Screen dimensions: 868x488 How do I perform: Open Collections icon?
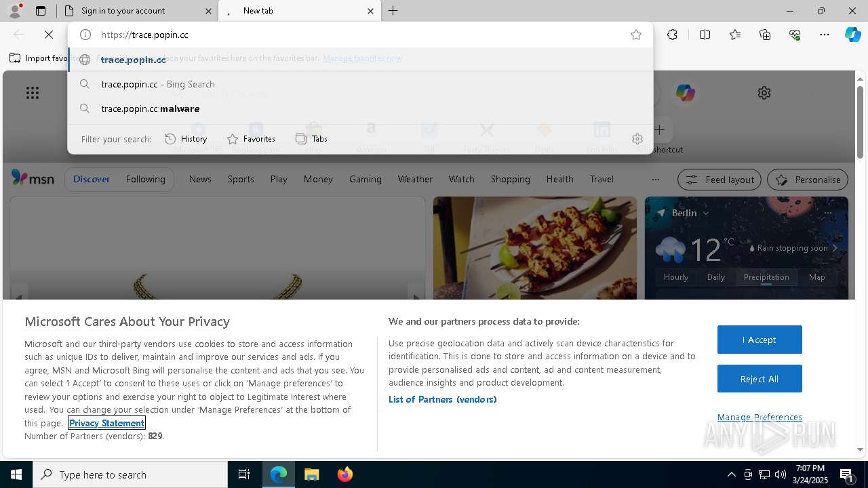[765, 35]
